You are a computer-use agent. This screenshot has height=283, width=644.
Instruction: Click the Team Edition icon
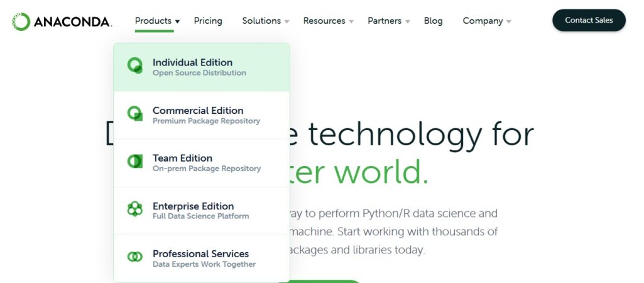134,161
